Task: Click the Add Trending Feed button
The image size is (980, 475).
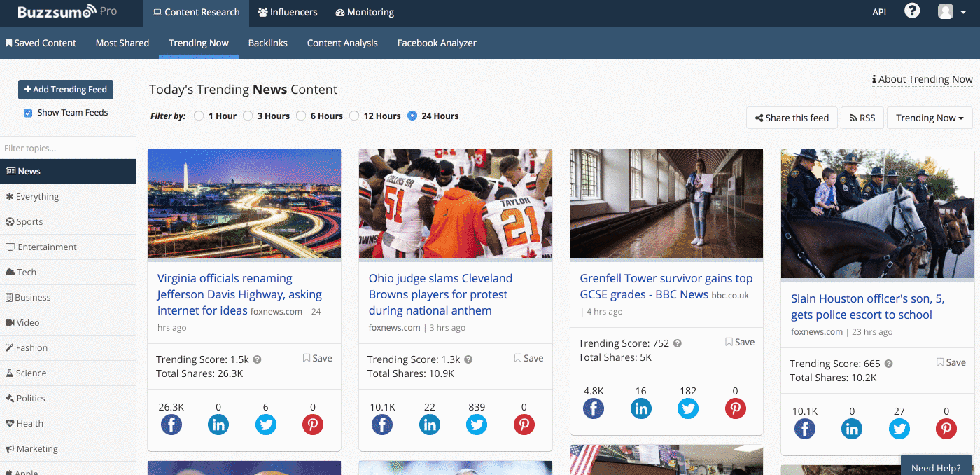Action: (66, 89)
